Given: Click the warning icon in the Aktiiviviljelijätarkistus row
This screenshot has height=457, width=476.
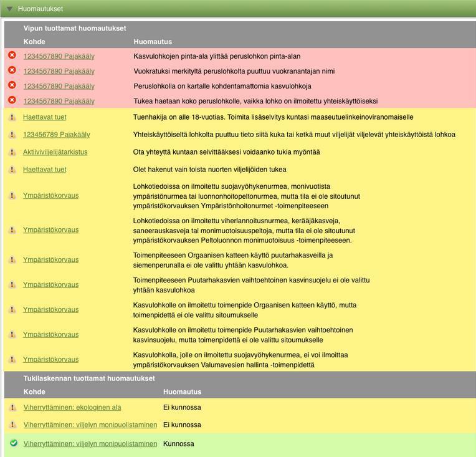Looking at the screenshot, I should click(12, 152).
